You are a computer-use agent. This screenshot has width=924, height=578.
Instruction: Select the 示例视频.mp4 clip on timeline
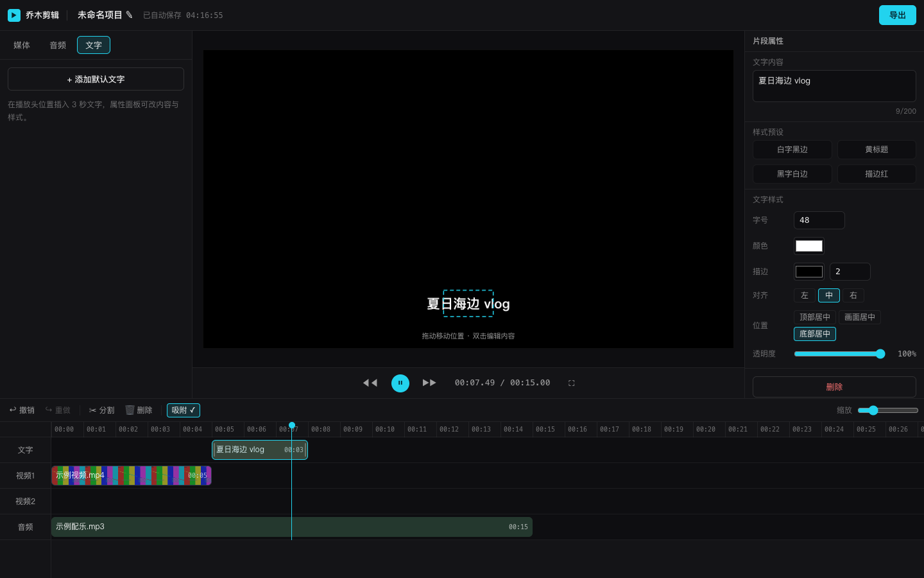132,475
